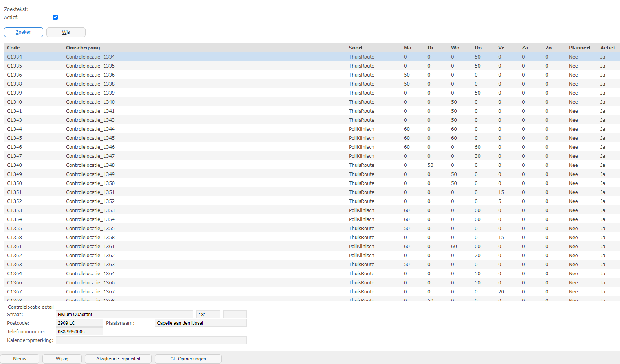620x364 pixels.
Task: Click the Actief column header
Action: tap(607, 48)
